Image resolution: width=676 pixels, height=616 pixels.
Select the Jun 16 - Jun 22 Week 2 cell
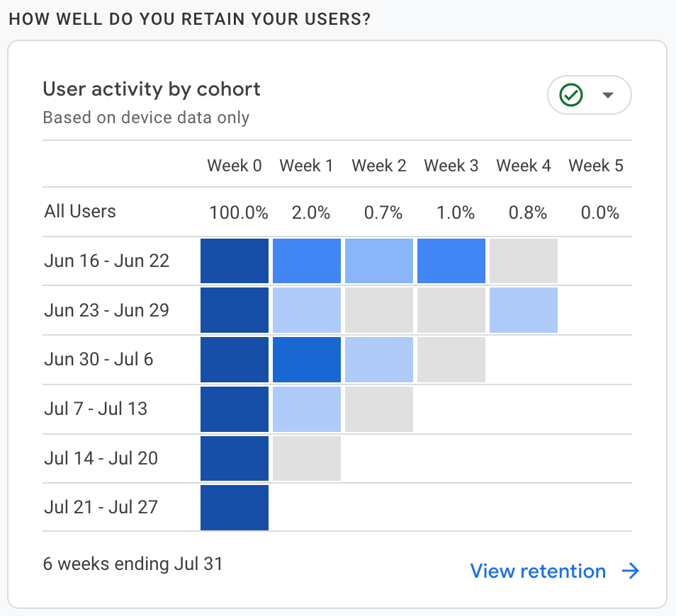pos(379,261)
